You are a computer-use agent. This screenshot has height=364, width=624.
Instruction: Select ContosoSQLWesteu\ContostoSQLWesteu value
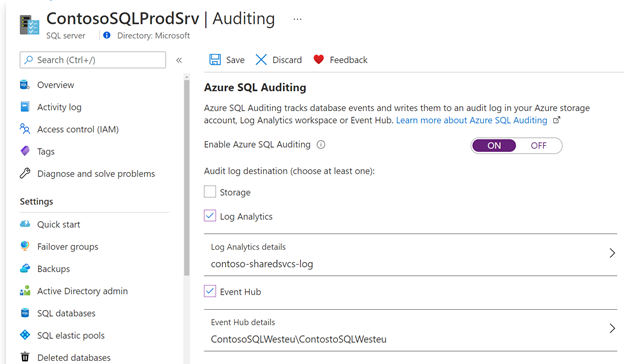(x=298, y=339)
